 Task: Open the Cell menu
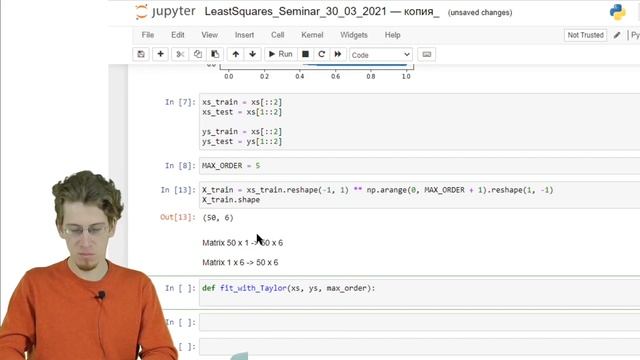(x=278, y=35)
